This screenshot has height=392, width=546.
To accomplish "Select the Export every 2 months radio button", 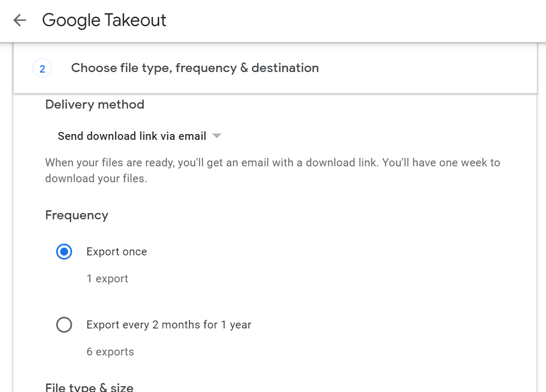I will [x=64, y=325].
